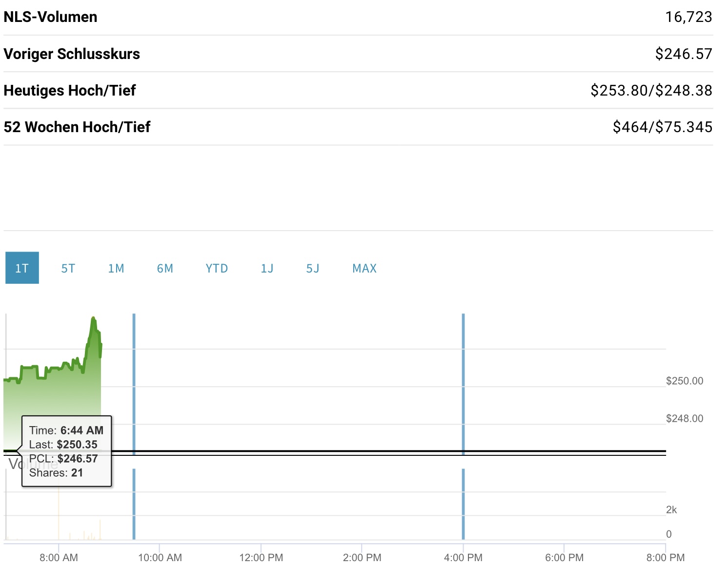
Task: Switch chart to the 5T range
Action: (68, 268)
